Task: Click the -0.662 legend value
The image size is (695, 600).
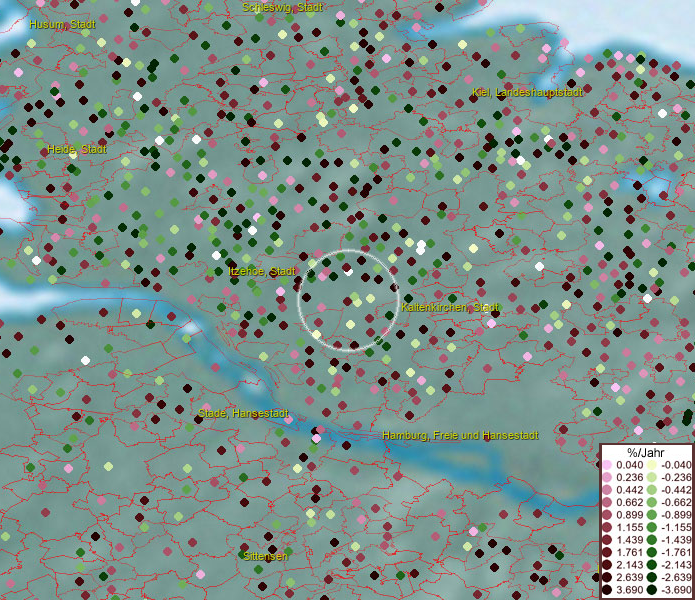Action: point(676,503)
